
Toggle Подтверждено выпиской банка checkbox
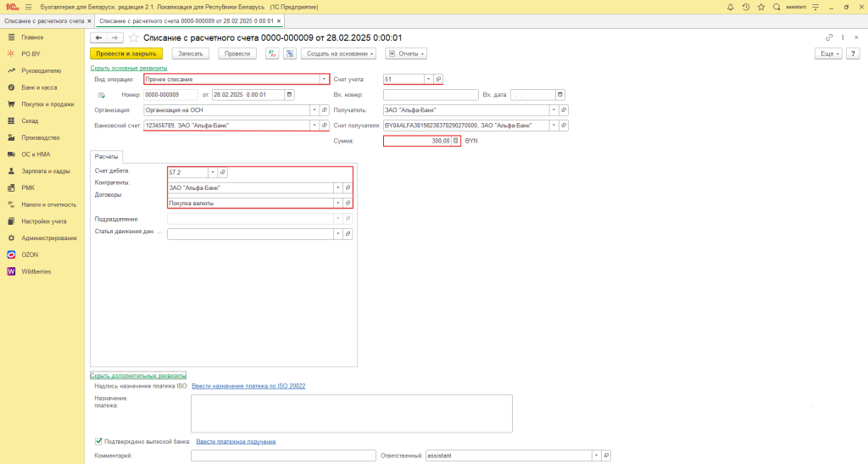98,441
